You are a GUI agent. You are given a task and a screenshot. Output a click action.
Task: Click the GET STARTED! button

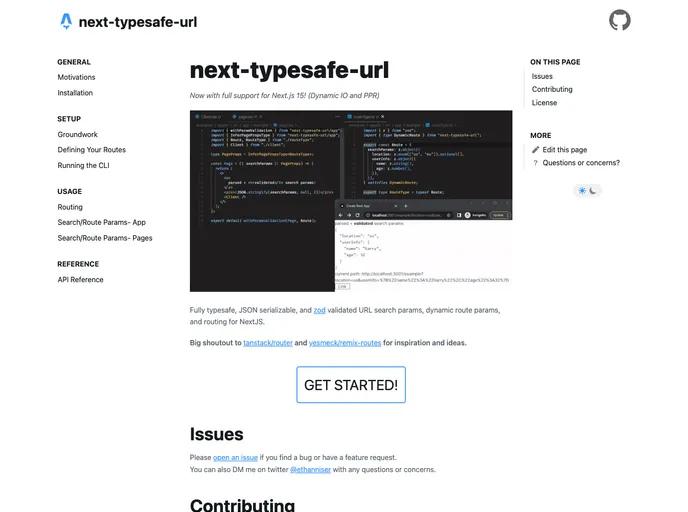[x=351, y=385]
